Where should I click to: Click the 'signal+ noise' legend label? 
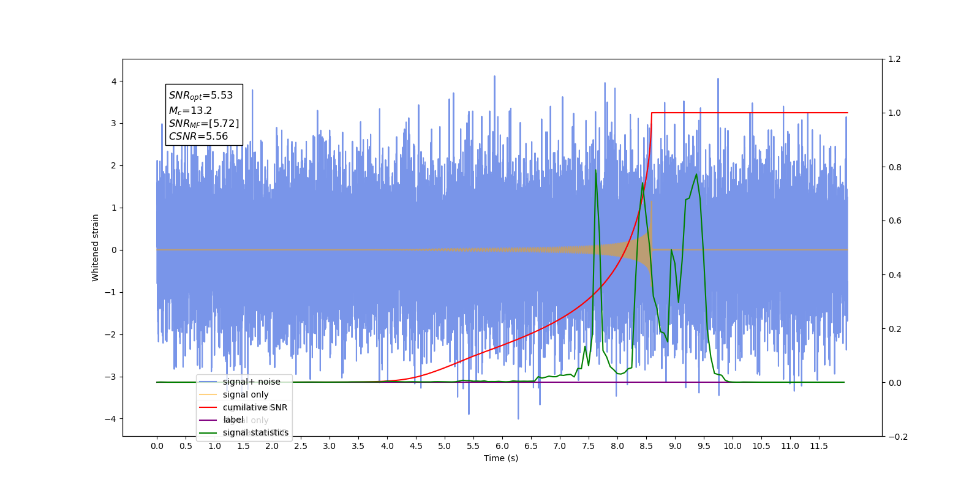tap(251, 382)
